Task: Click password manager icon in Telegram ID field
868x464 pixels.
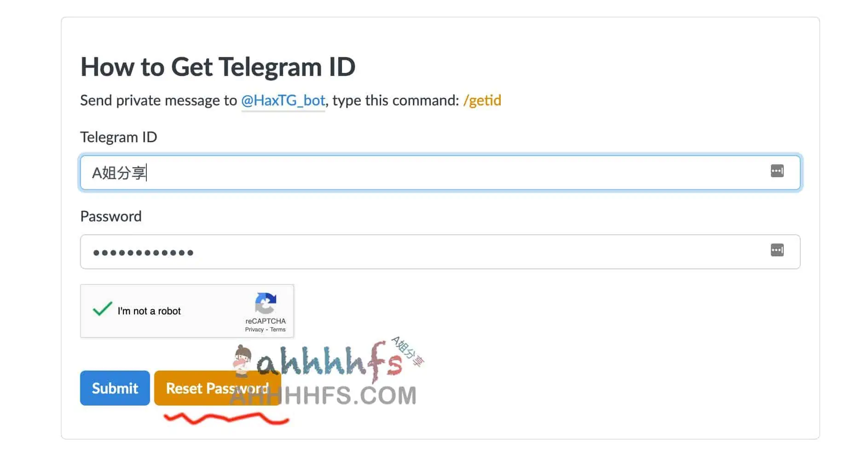Action: (x=777, y=171)
